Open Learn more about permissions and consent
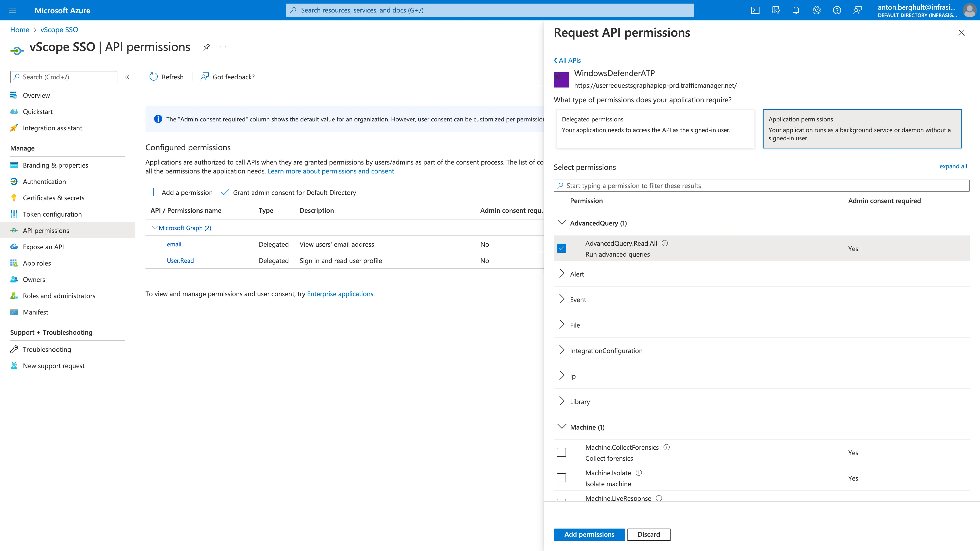980x551 pixels. (330, 171)
